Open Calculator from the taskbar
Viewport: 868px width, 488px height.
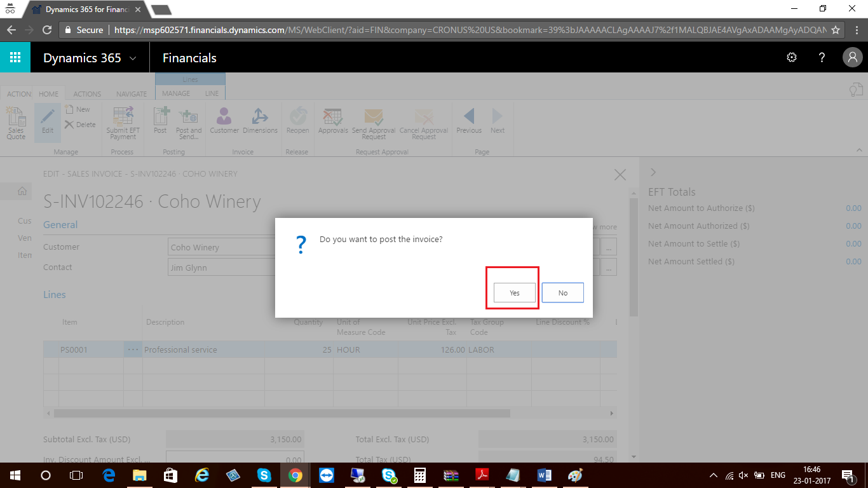tap(419, 475)
